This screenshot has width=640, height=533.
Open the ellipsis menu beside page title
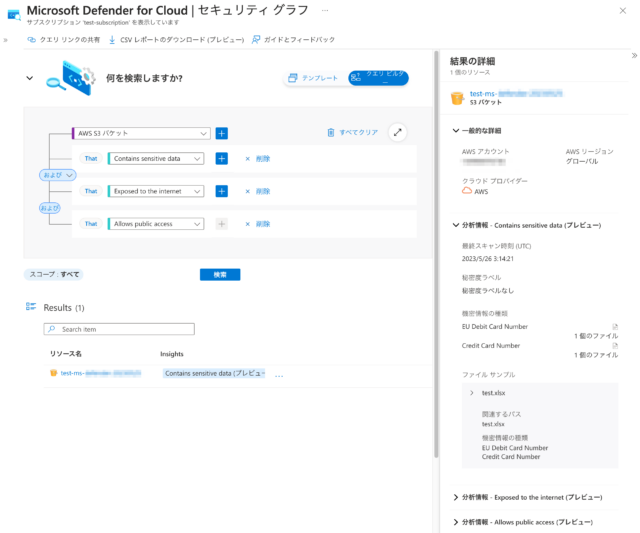point(325,10)
